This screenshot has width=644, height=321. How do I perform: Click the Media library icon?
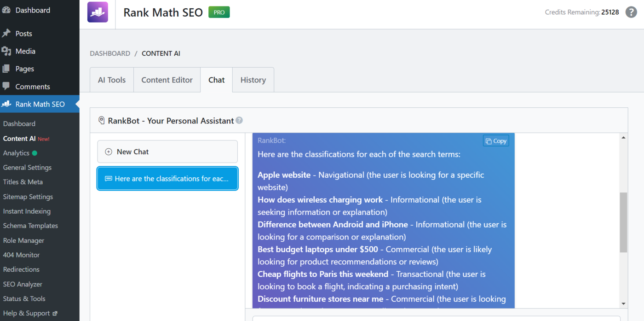click(6, 51)
